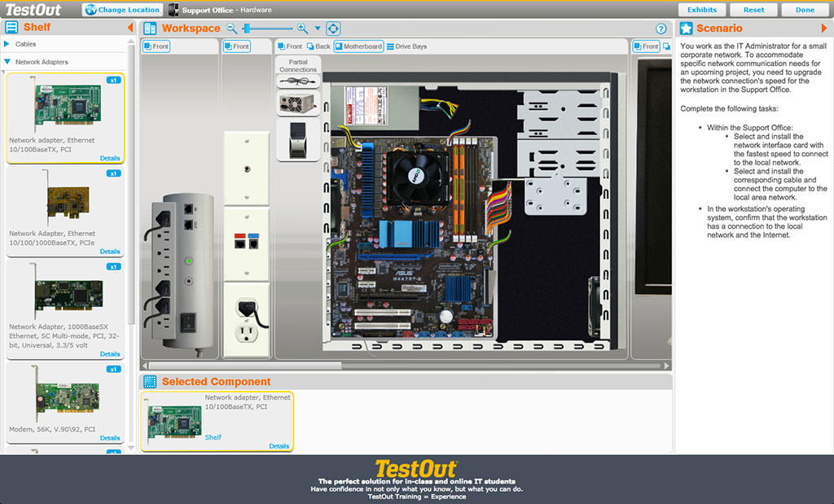Image resolution: width=834 pixels, height=504 pixels.
Task: Click the Reset button
Action: coord(753,10)
